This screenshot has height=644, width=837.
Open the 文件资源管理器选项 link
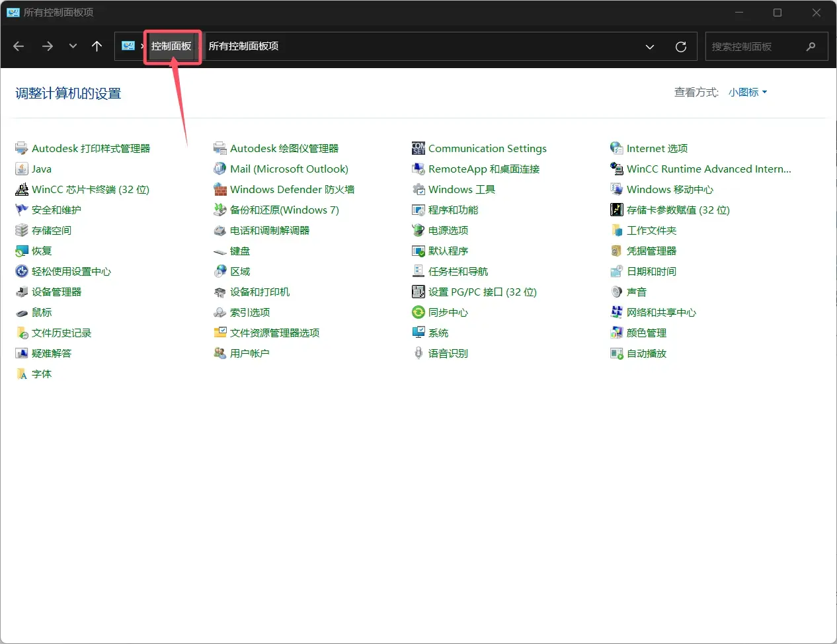(275, 333)
